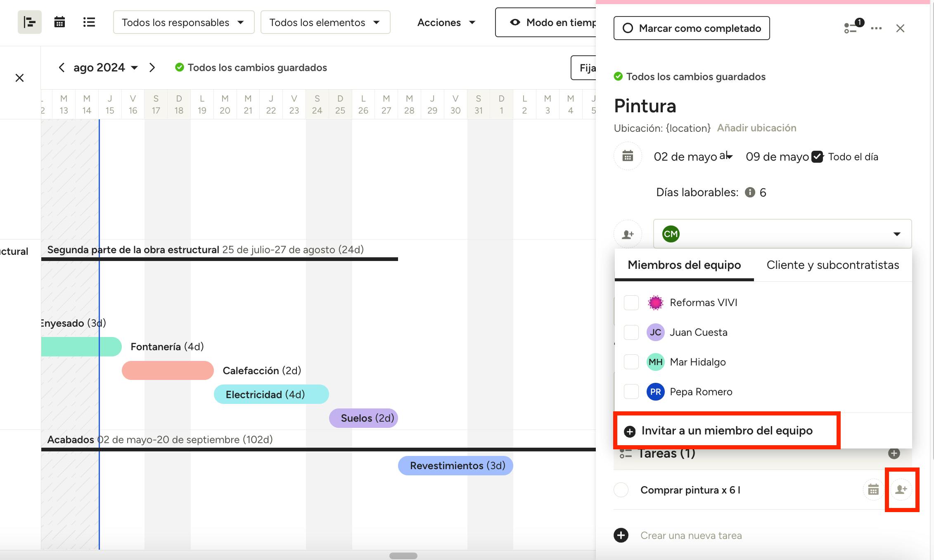Open the ago 2024 month selector
Image resolution: width=934 pixels, height=560 pixels.
[x=105, y=67]
